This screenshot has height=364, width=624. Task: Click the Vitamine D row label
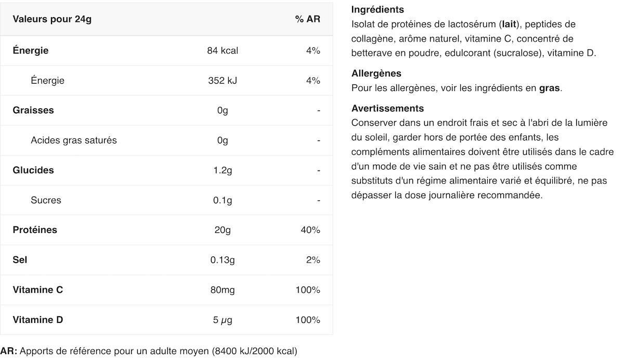click(38, 320)
